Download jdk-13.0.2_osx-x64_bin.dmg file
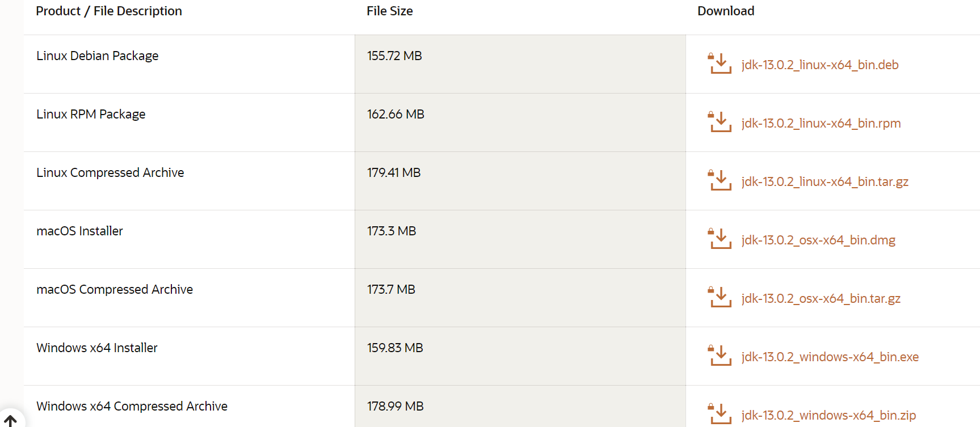This screenshot has width=980, height=427. click(818, 240)
